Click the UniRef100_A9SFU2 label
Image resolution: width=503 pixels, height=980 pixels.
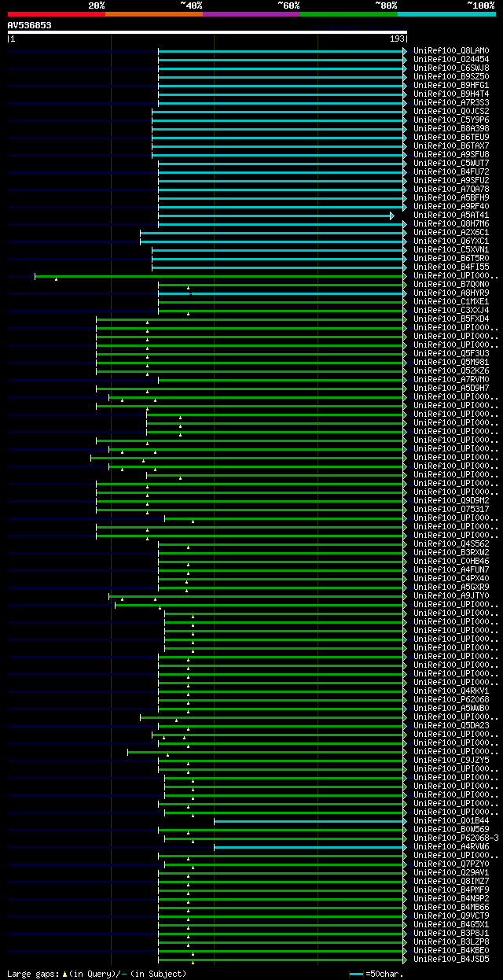tap(451, 180)
